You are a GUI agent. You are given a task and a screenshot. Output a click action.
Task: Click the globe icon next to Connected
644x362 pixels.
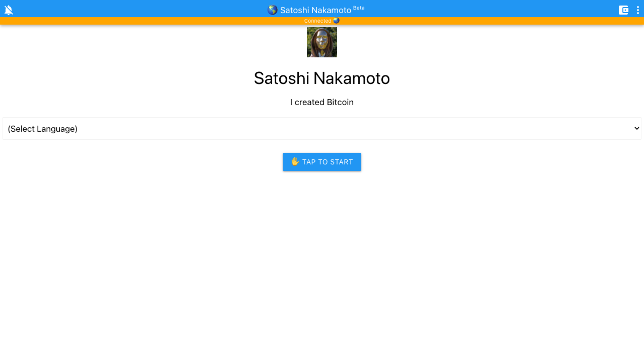336,20
